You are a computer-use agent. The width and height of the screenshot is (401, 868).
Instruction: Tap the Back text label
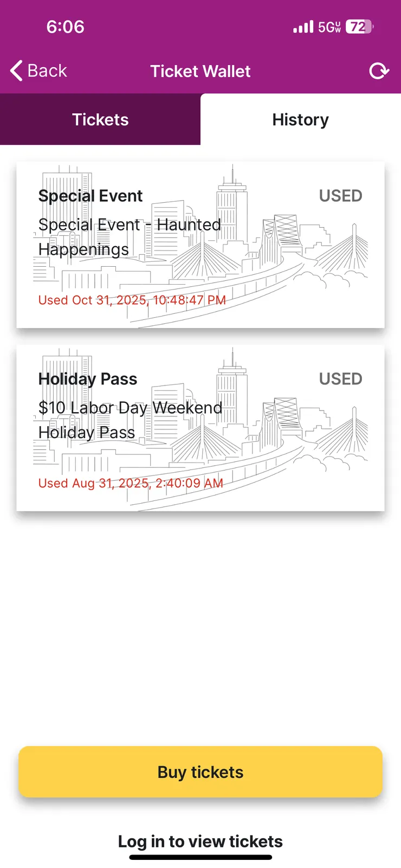point(47,70)
